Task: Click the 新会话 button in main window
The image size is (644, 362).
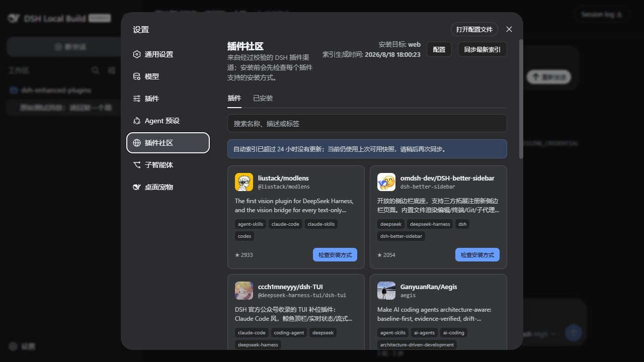Action: (x=70, y=47)
